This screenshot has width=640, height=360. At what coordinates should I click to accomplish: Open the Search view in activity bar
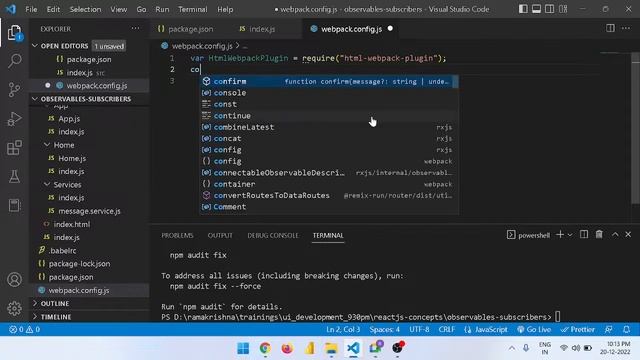pyautogui.click(x=14, y=61)
